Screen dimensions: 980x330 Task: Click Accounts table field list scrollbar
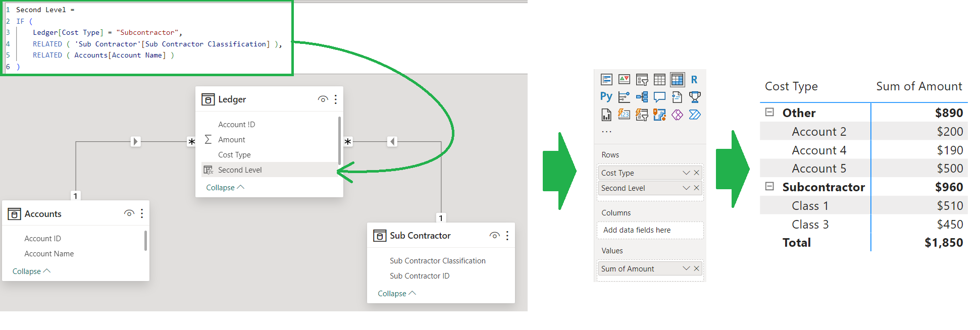(x=145, y=241)
